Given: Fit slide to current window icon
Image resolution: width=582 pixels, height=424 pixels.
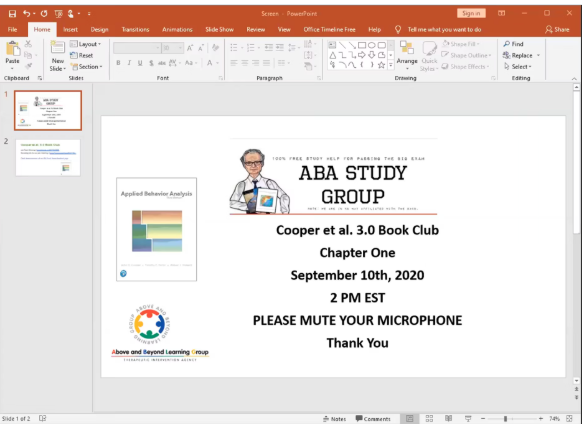Looking at the screenshot, I should pos(569,418).
